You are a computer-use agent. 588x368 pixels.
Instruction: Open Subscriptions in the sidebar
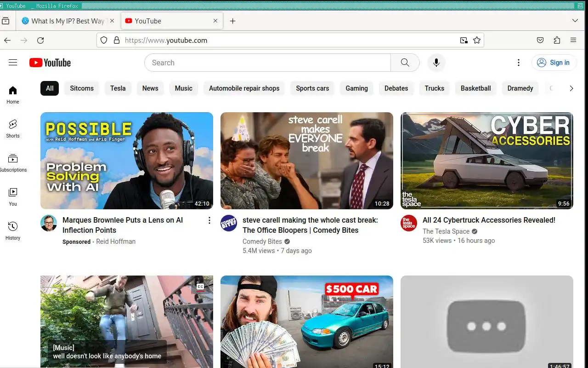pos(13,163)
